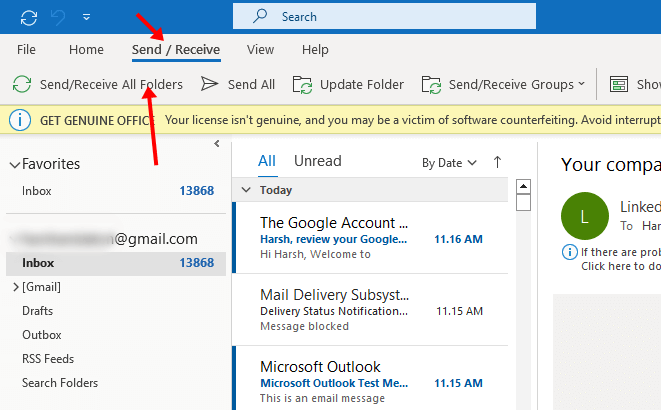
Task: Collapse the Today message group
Action: click(245, 190)
